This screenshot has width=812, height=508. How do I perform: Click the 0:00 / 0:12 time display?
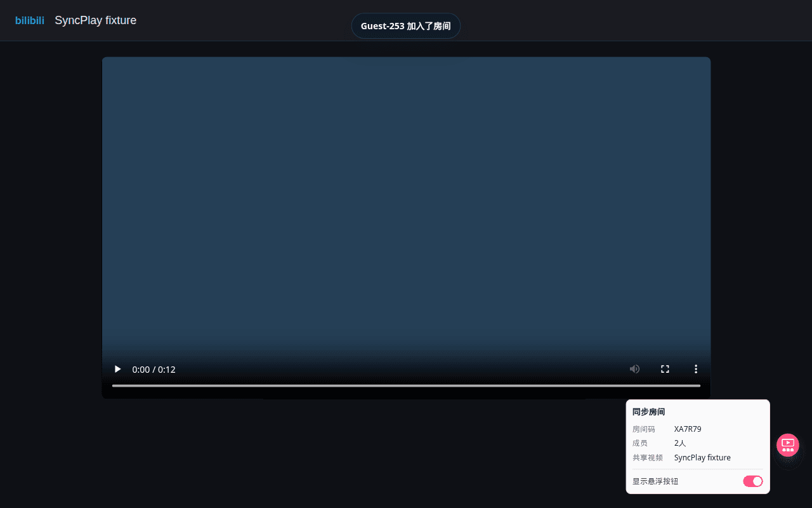coord(154,370)
